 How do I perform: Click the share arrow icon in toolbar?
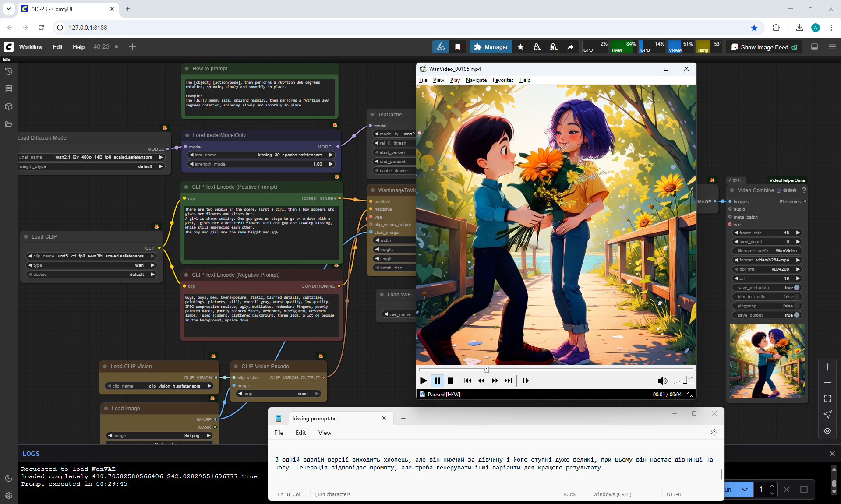(x=570, y=47)
